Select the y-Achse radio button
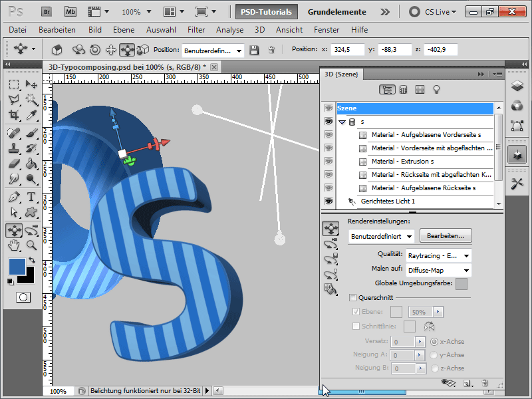The image size is (532, 399). coord(434,355)
